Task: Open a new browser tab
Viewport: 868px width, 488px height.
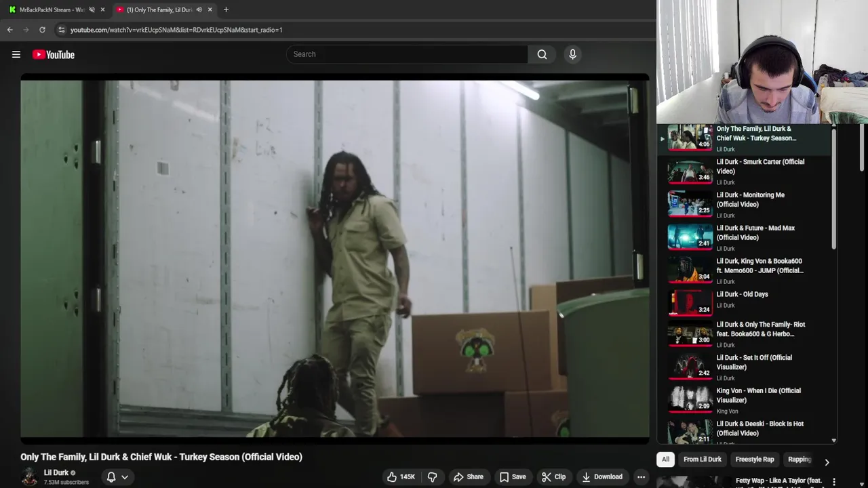Action: pyautogui.click(x=226, y=9)
